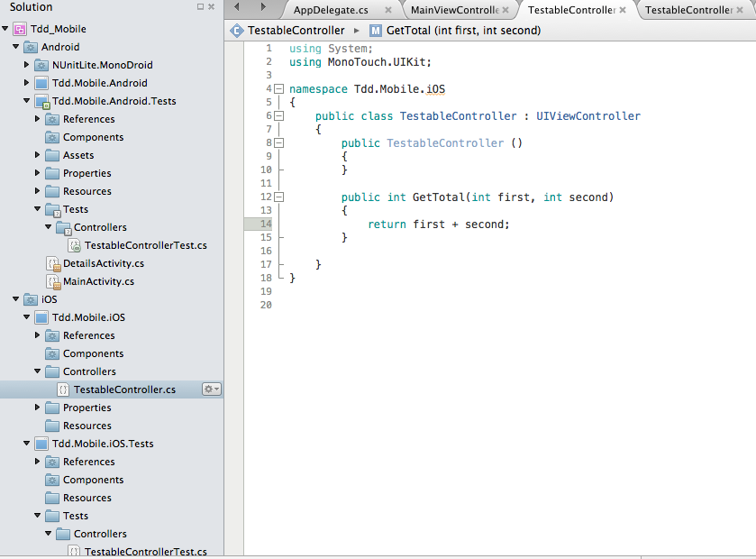Viewport: 756px width, 559px height.
Task: Fold the GetTotal method on line 12
Action: pyautogui.click(x=278, y=197)
